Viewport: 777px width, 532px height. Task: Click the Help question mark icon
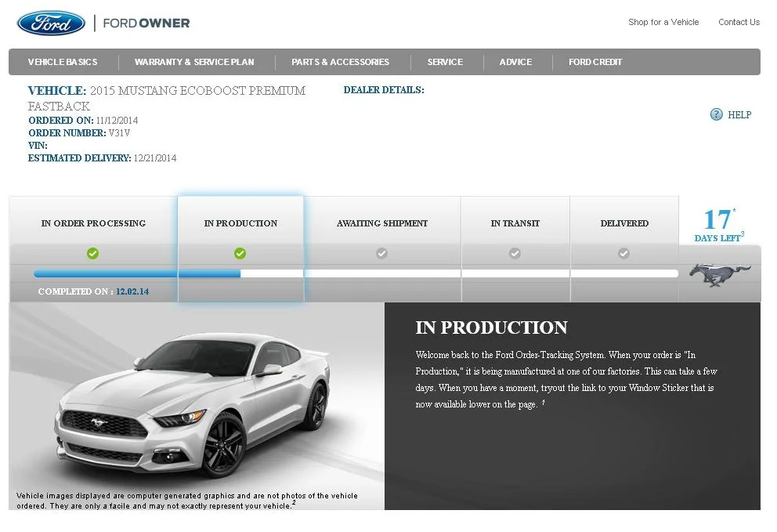(x=716, y=114)
